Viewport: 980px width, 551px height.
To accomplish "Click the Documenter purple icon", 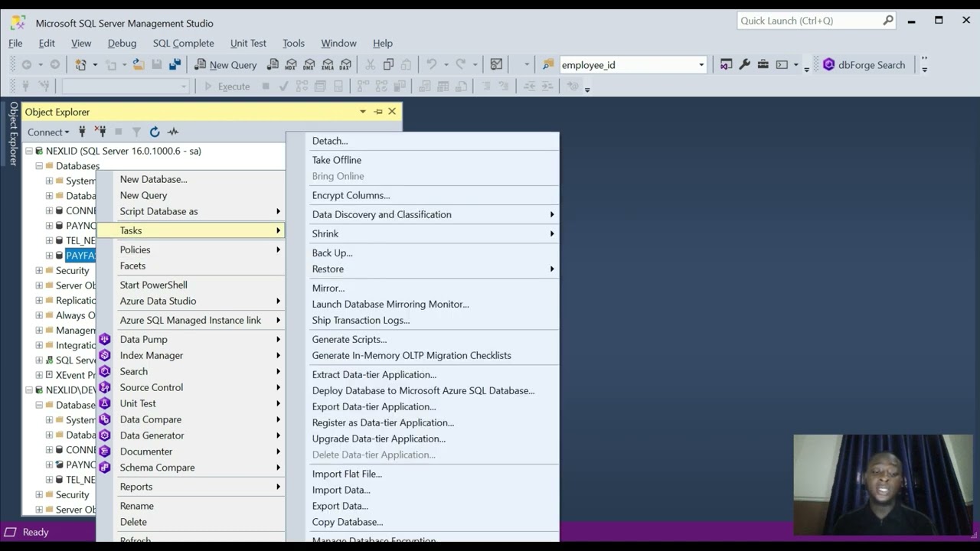I will coord(105,452).
